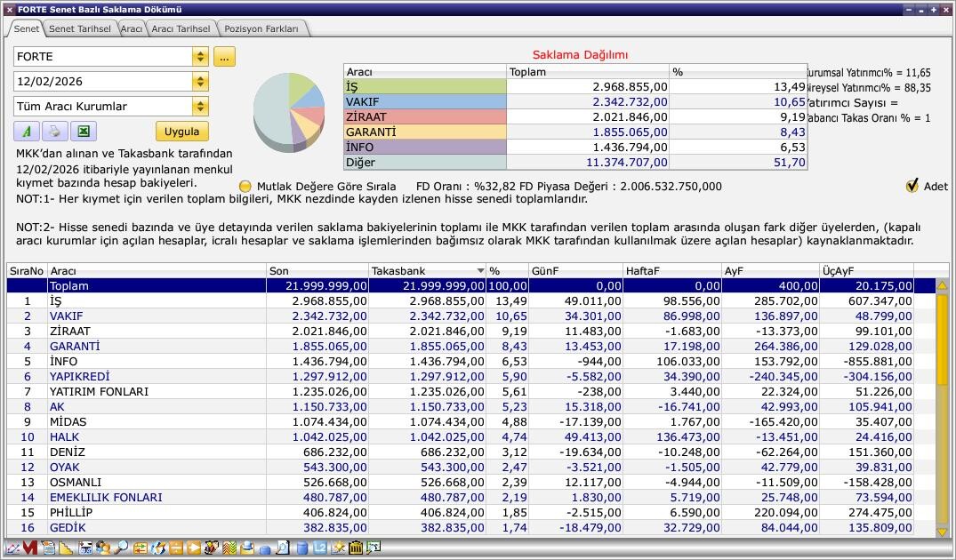Sort the table by Takasbank column header
The width and height of the screenshot is (956, 560).
point(427,270)
